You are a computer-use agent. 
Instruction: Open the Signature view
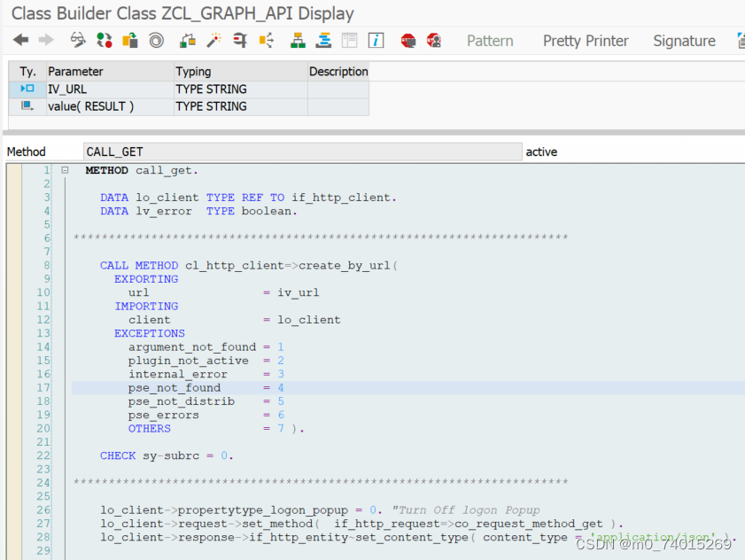(684, 41)
